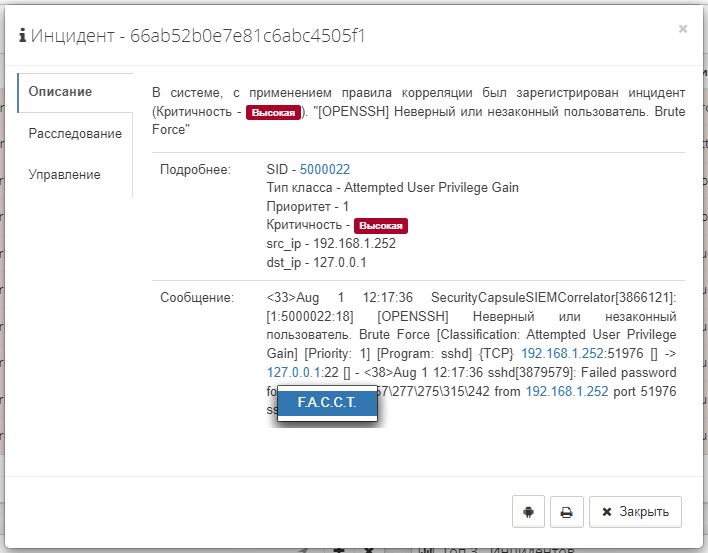Click the Приоритет - 1 text
This screenshot has width=708, height=553.
tap(307, 207)
